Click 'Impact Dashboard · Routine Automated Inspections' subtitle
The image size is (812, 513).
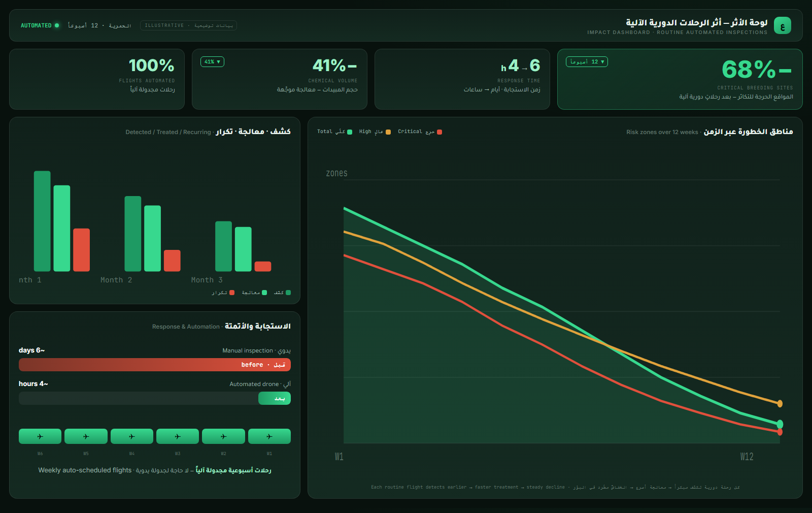(x=678, y=33)
